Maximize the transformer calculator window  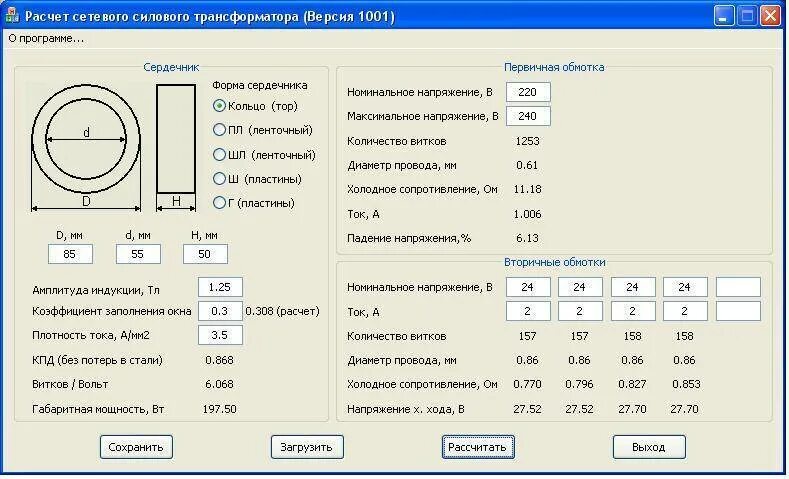pyautogui.click(x=747, y=16)
